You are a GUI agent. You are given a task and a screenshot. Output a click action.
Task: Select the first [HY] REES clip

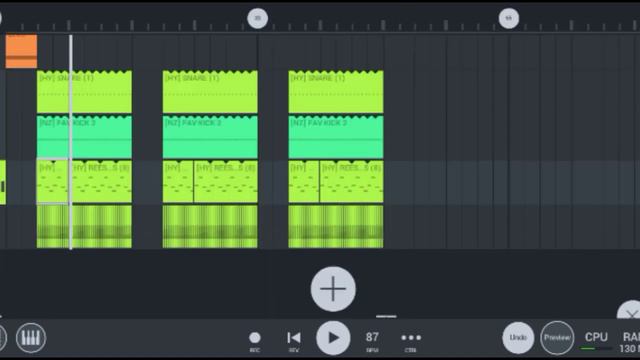click(102, 182)
